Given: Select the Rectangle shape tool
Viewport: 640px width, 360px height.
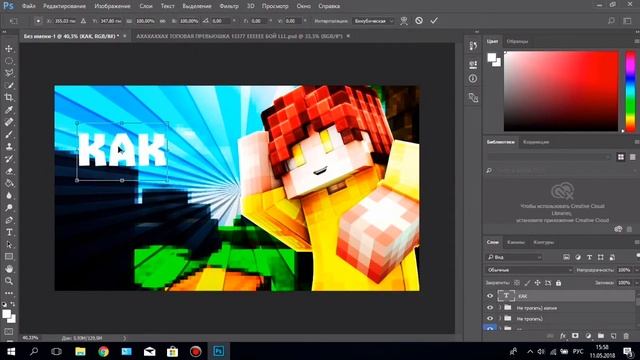Looking at the screenshot, I should click(9, 257).
